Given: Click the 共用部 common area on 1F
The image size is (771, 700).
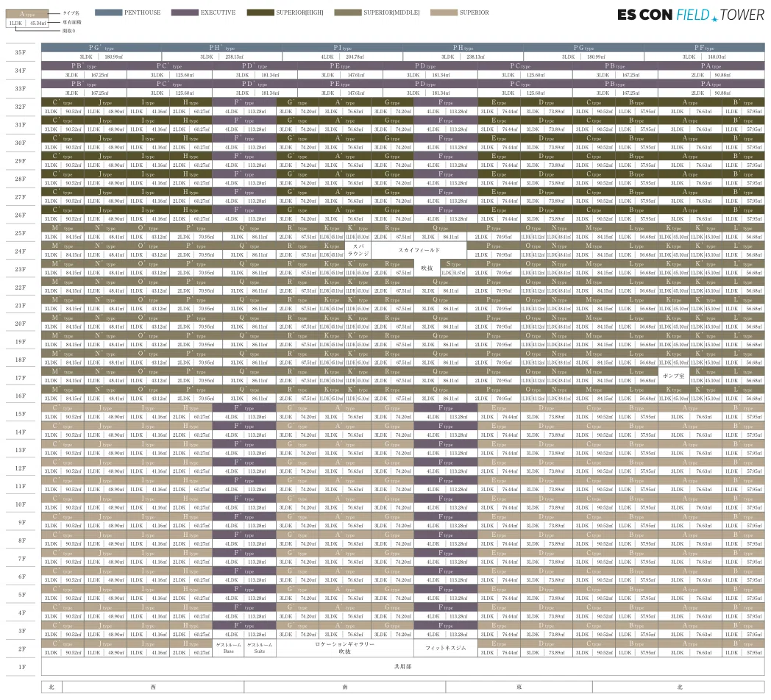Looking at the screenshot, I should 402,667.
